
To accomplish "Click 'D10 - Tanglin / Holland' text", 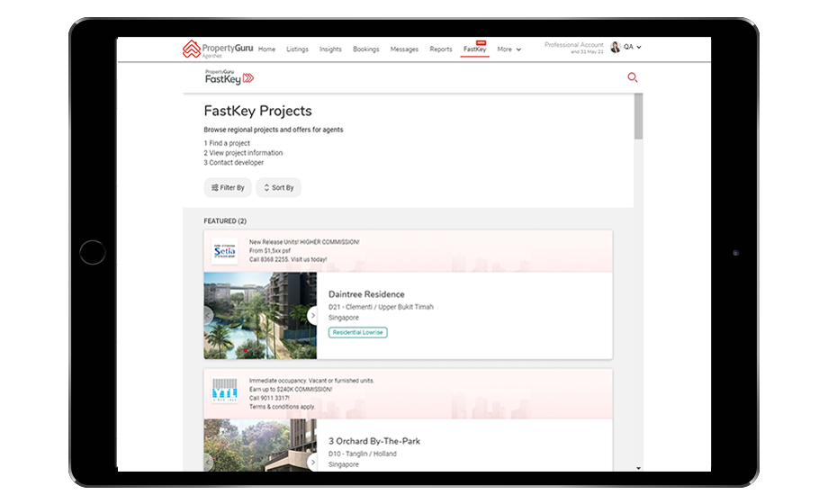I will pos(362,454).
